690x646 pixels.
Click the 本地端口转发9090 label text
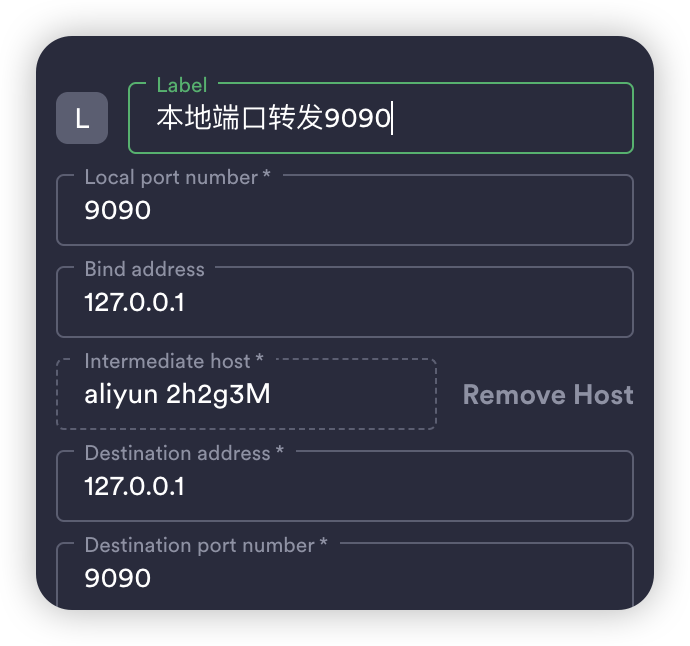click(274, 118)
